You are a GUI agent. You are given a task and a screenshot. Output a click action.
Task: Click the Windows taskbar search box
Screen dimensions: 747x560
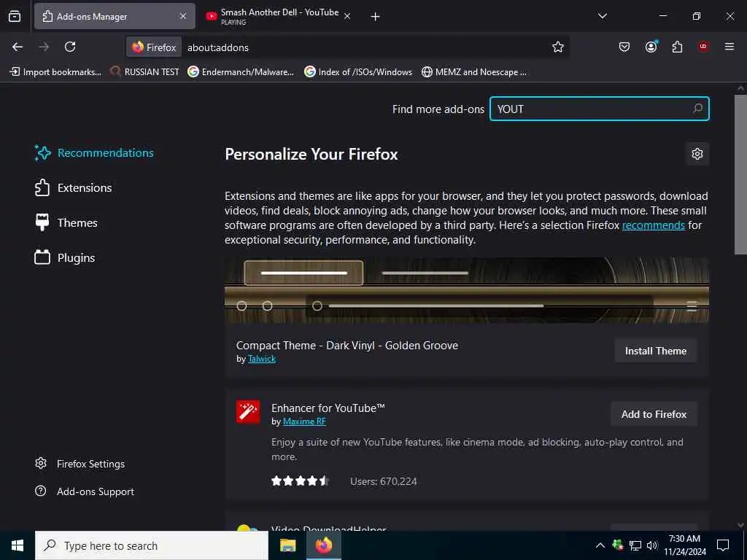click(152, 545)
